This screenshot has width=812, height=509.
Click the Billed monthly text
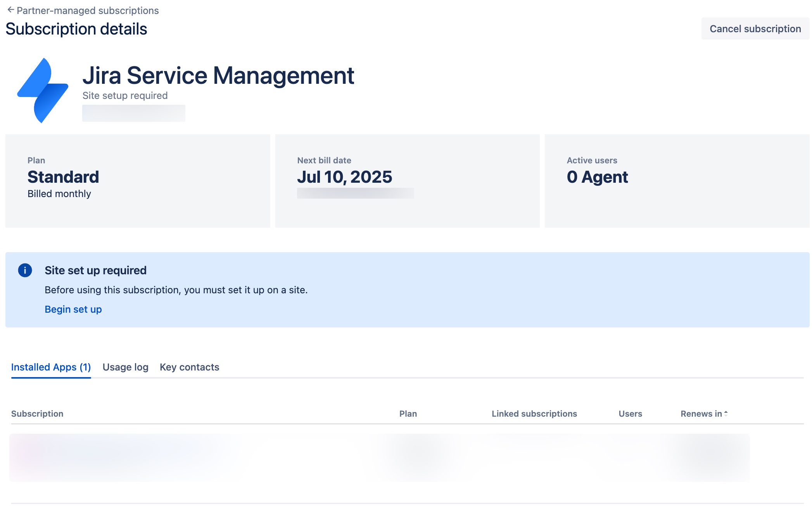(x=59, y=194)
